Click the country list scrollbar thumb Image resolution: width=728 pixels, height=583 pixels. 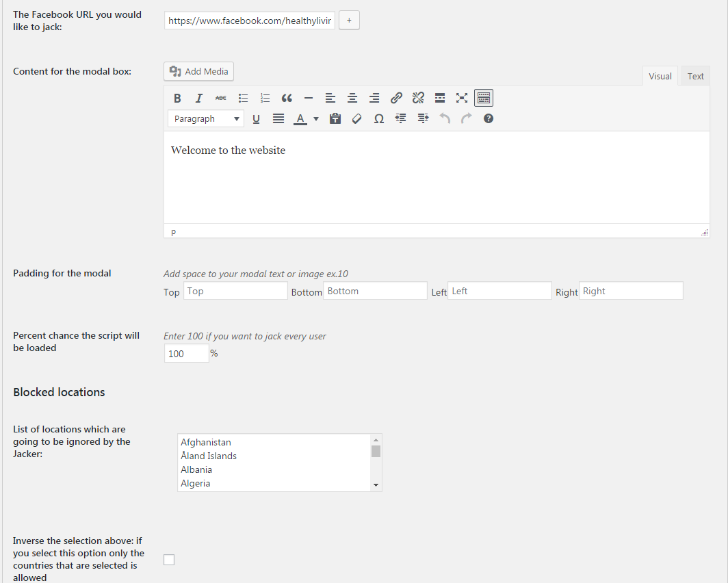click(376, 451)
